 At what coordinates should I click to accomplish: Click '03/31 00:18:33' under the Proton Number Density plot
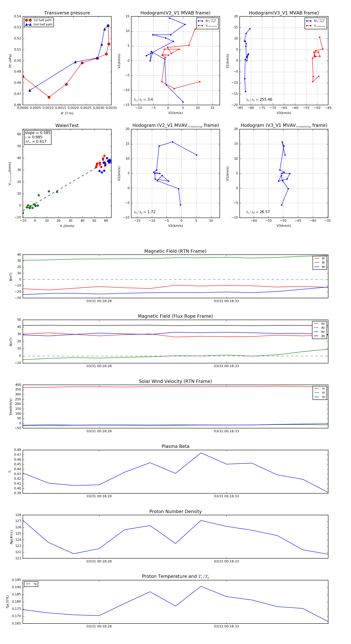(x=226, y=561)
